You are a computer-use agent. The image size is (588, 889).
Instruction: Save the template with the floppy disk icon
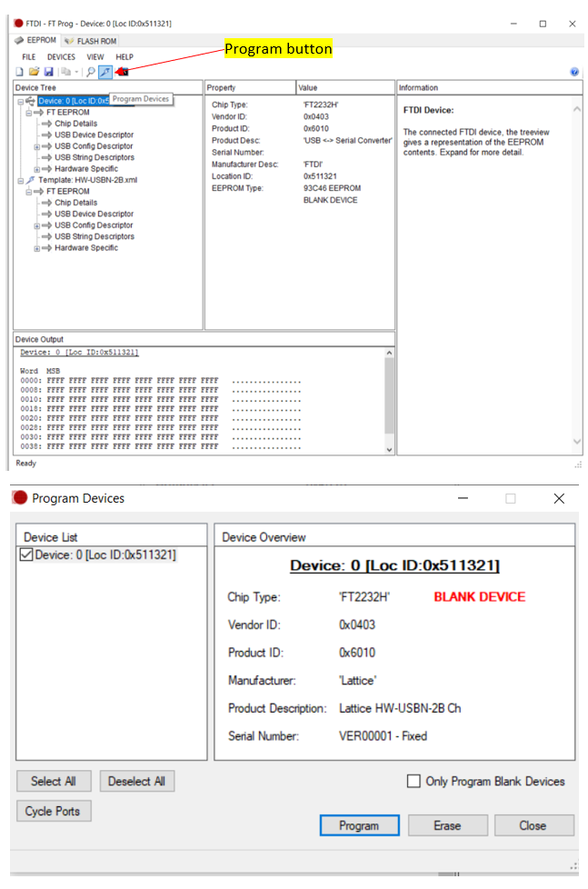(49, 72)
